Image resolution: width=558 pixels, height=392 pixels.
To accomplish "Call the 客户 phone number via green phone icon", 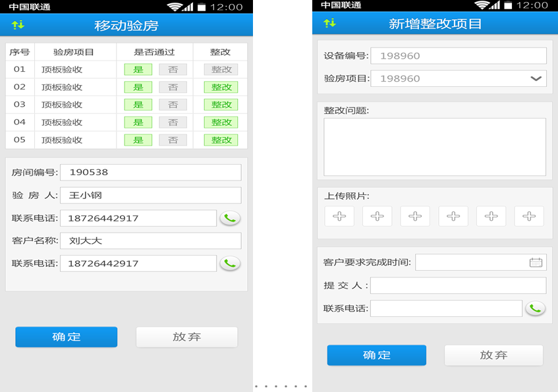I will tap(230, 263).
